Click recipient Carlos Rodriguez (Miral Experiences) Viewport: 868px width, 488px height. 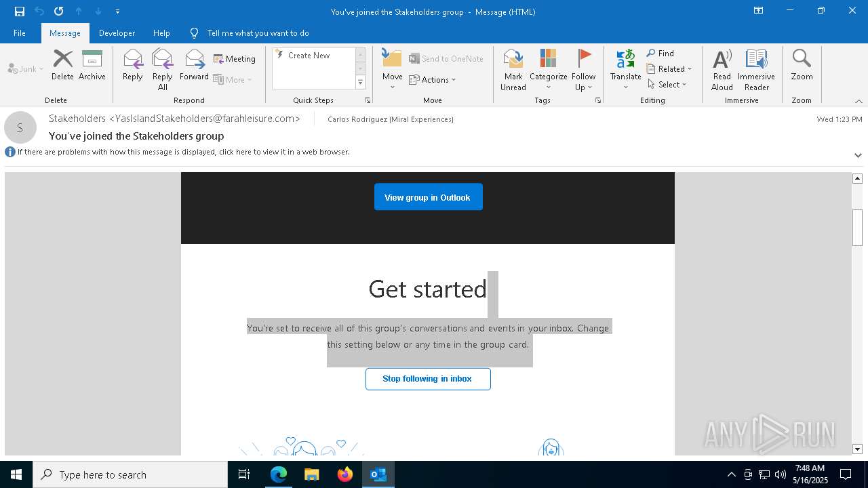(x=391, y=119)
